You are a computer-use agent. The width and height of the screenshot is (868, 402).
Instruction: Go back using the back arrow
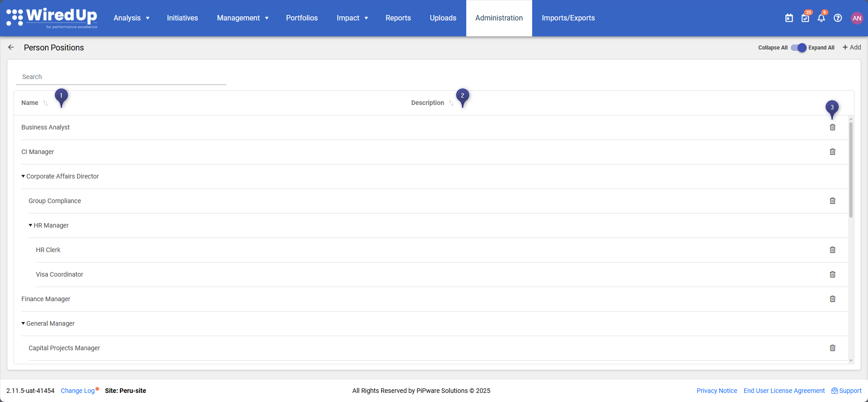[11, 47]
